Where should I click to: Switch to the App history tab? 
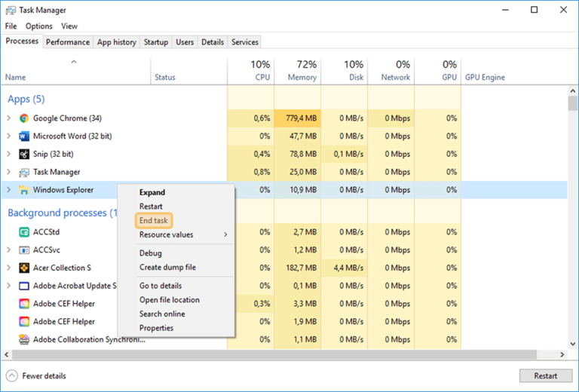point(117,42)
